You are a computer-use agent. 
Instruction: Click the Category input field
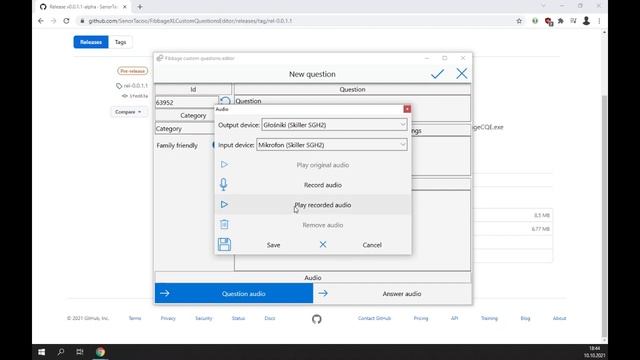pos(184,129)
